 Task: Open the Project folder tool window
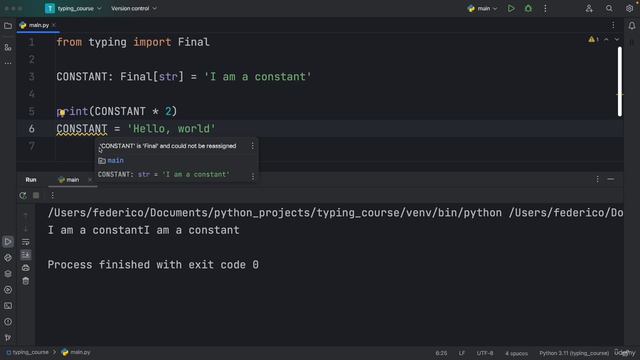click(x=8, y=26)
